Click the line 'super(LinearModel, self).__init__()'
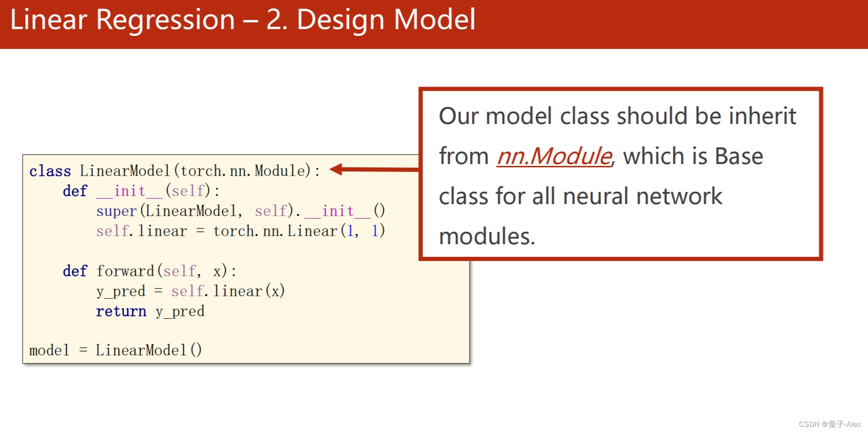868x432 pixels. (x=241, y=211)
